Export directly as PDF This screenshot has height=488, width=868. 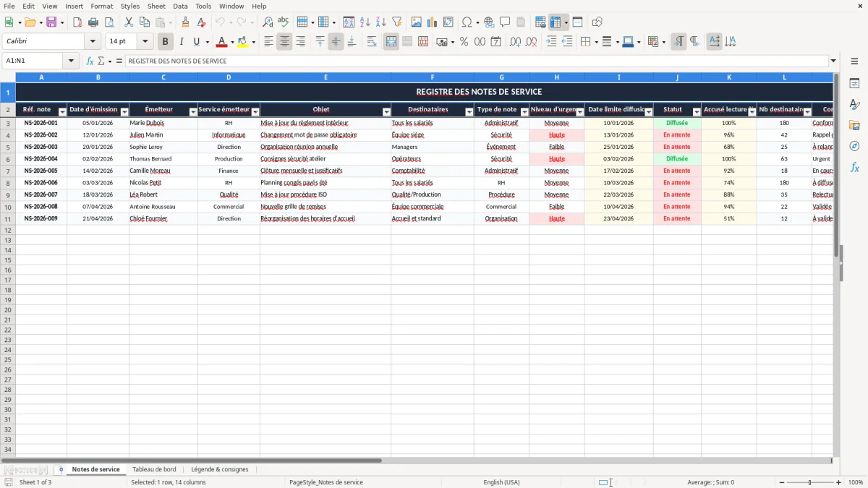[77, 22]
